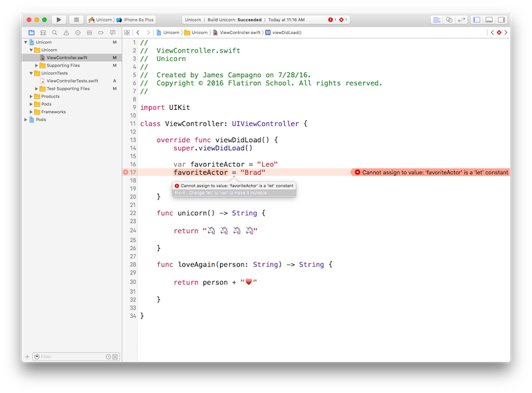This screenshot has height=393, width=532.
Task: Apply the Fix-it: Change 'let' to 'var'
Action: 234,193
